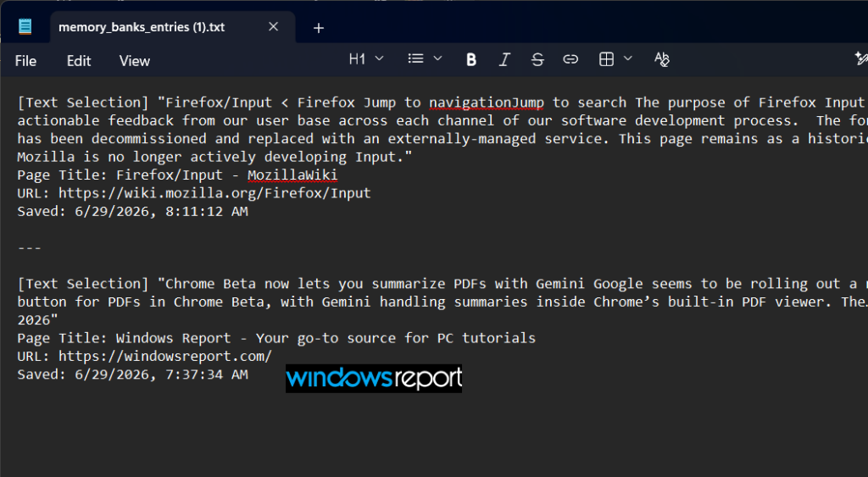868x477 pixels.
Task: Click the 'Saved: 6/29/2026, 8:11:12 AM' line
Action: [x=132, y=211]
